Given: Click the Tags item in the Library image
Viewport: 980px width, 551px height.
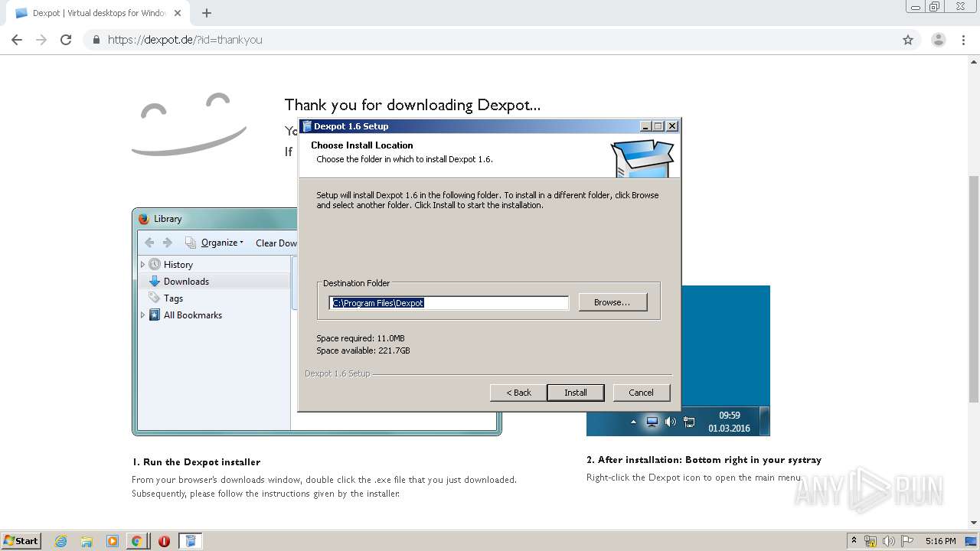Looking at the screenshot, I should [x=173, y=298].
